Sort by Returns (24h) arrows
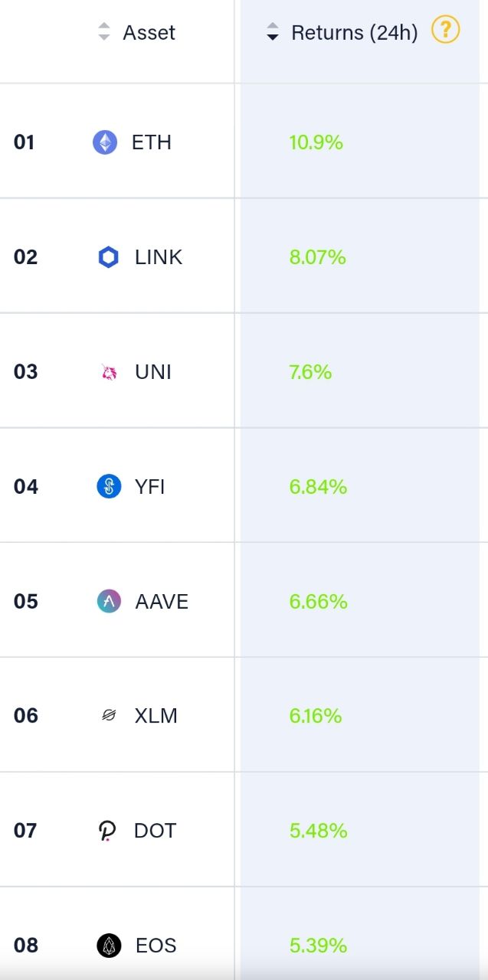The image size is (488, 980). [x=273, y=32]
